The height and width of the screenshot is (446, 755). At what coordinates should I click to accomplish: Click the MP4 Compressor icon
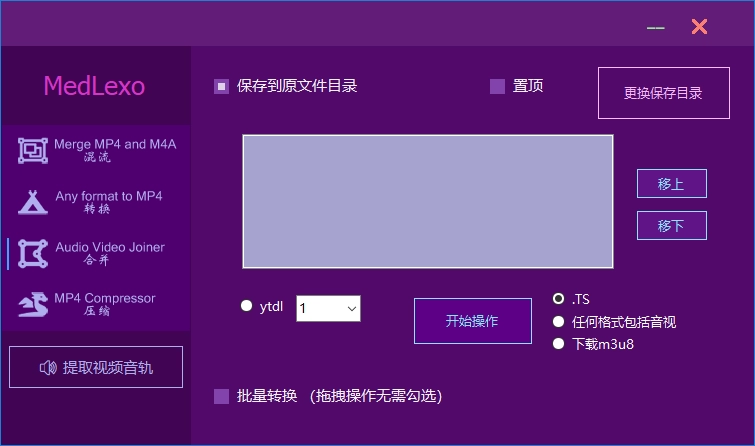click(x=33, y=305)
